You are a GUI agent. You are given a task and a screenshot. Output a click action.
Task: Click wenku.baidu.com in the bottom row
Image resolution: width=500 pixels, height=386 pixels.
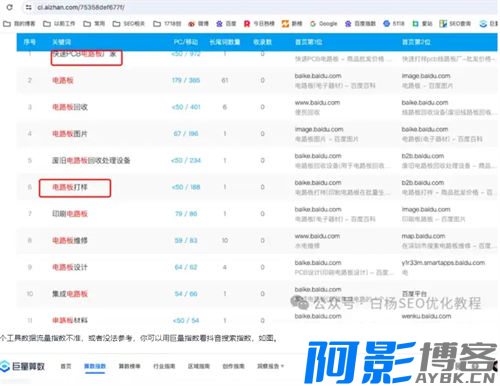426,316
